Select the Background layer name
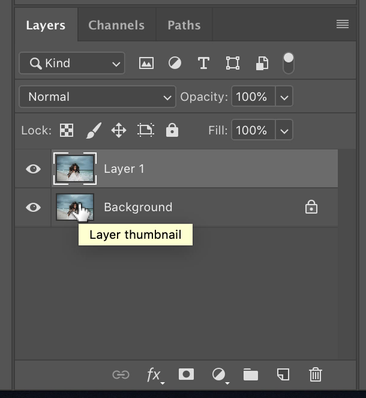 [x=138, y=207]
